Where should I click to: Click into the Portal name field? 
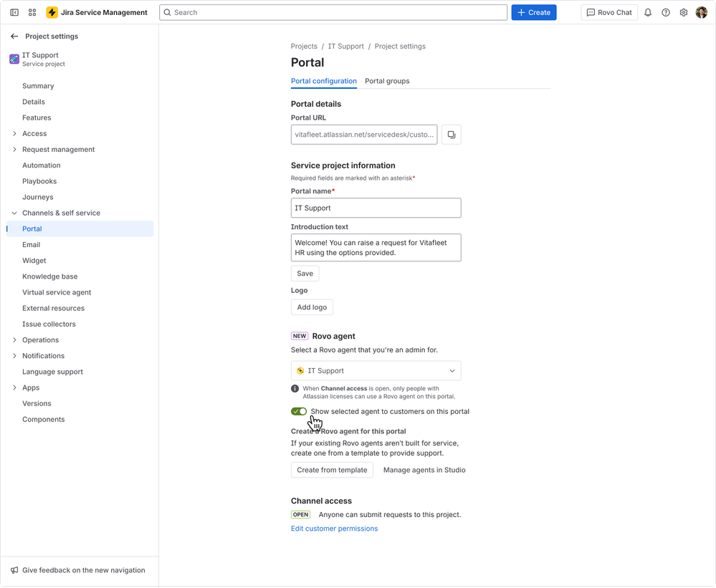pyautogui.click(x=376, y=208)
